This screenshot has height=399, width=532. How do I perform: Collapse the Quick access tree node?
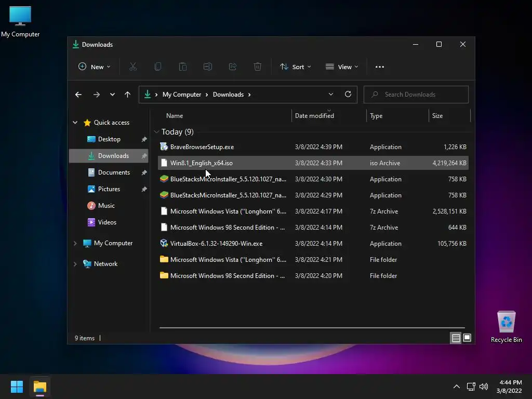[x=75, y=123]
